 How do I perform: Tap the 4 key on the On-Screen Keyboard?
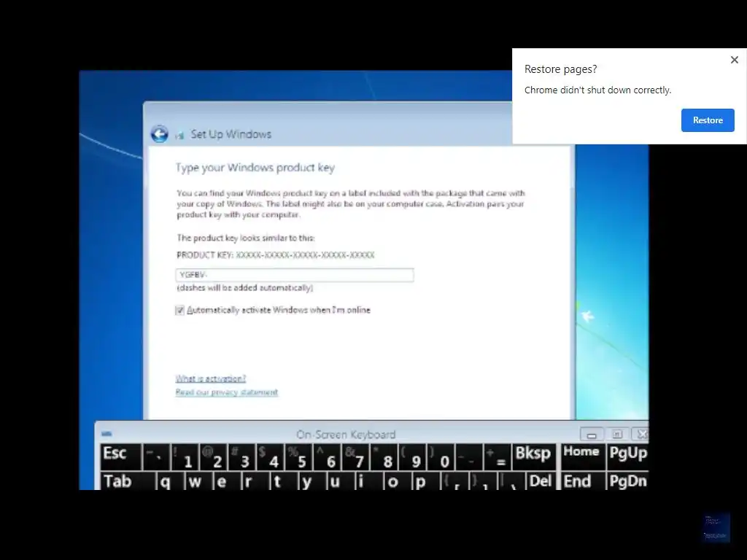tap(270, 456)
